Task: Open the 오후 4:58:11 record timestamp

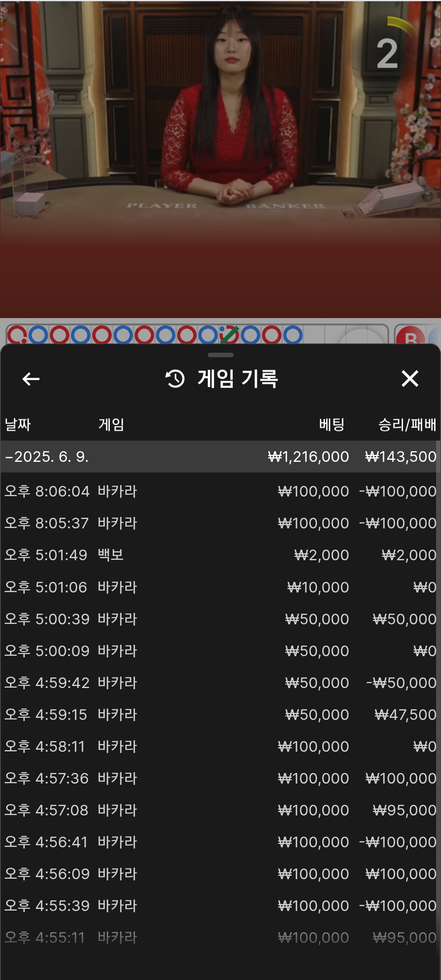Action: pos(45,746)
